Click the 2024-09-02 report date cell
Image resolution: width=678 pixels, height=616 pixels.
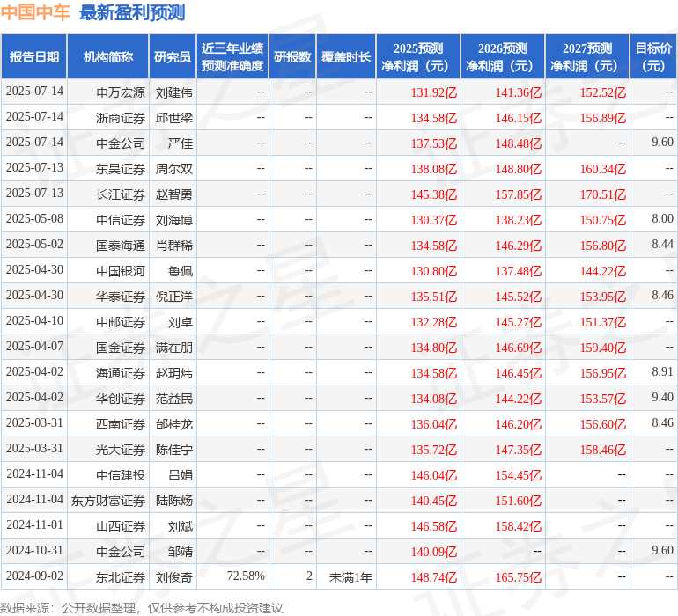(x=34, y=576)
